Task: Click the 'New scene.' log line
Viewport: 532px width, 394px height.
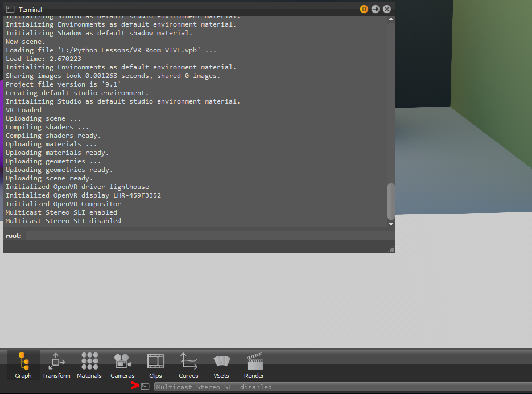Action: coord(26,42)
